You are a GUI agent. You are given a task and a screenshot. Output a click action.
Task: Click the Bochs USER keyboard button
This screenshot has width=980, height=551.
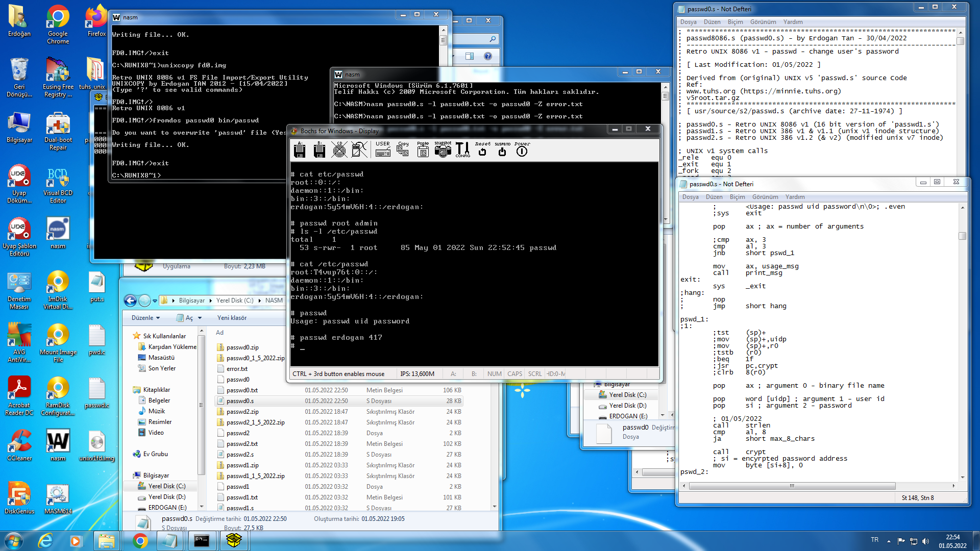[x=383, y=149]
